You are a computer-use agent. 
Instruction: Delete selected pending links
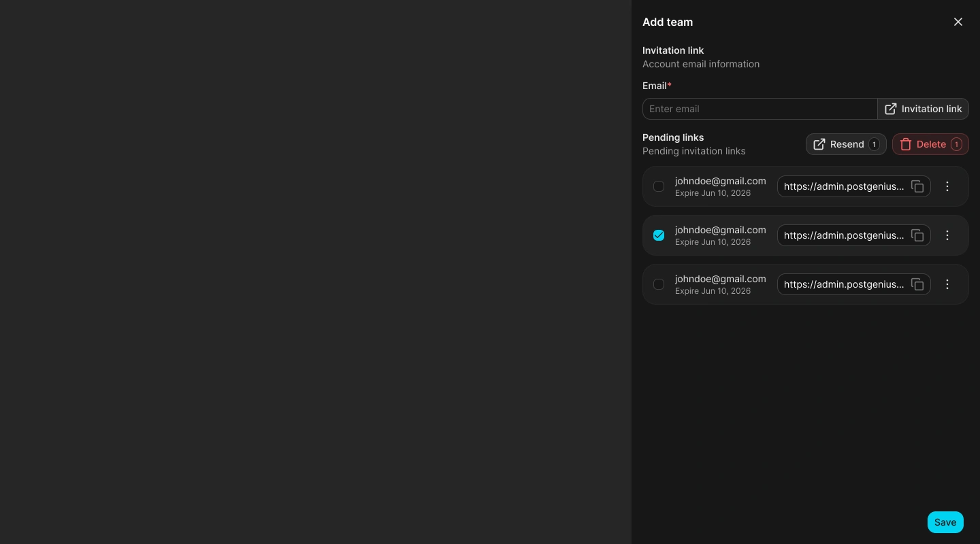pos(930,144)
